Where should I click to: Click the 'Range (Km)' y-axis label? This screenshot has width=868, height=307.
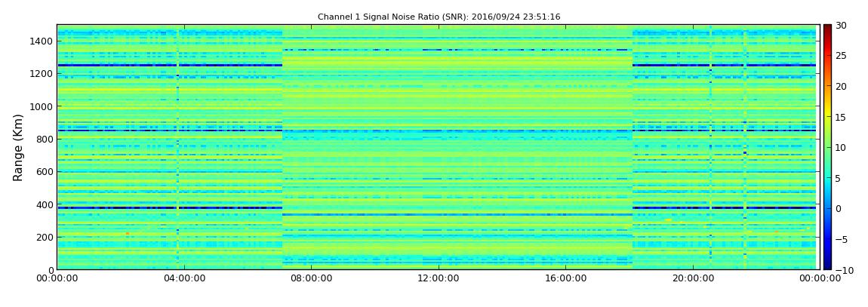click(18, 148)
